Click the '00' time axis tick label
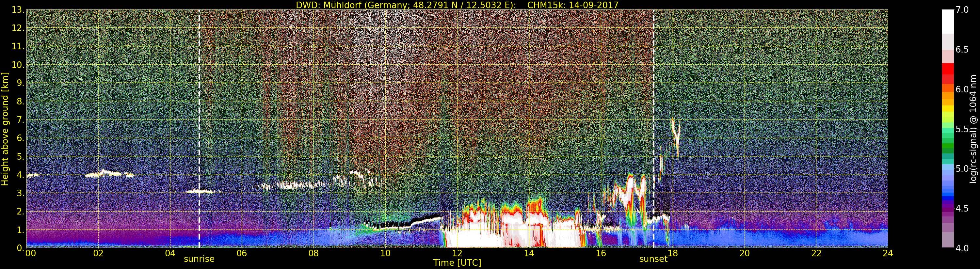The width and height of the screenshot is (980, 269). 30,253
